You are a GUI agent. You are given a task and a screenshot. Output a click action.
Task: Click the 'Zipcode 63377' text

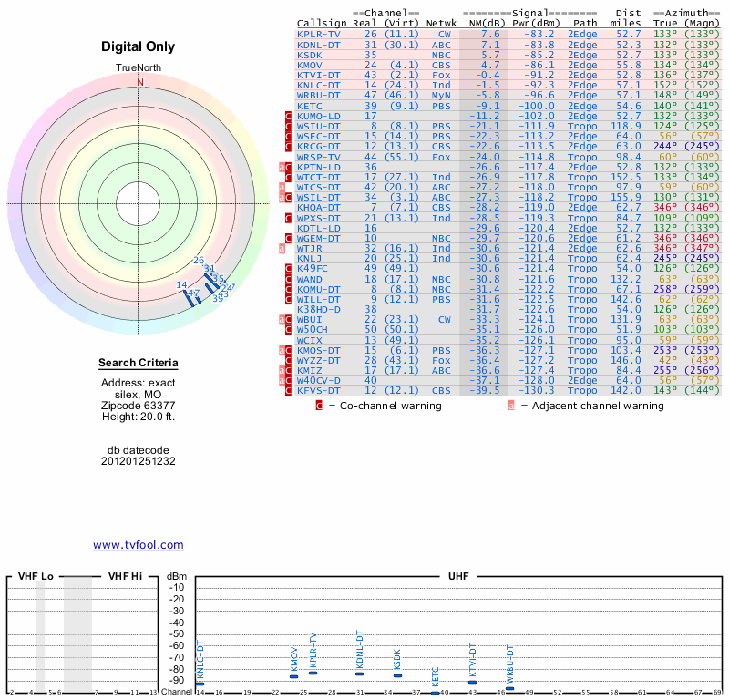tap(139, 406)
